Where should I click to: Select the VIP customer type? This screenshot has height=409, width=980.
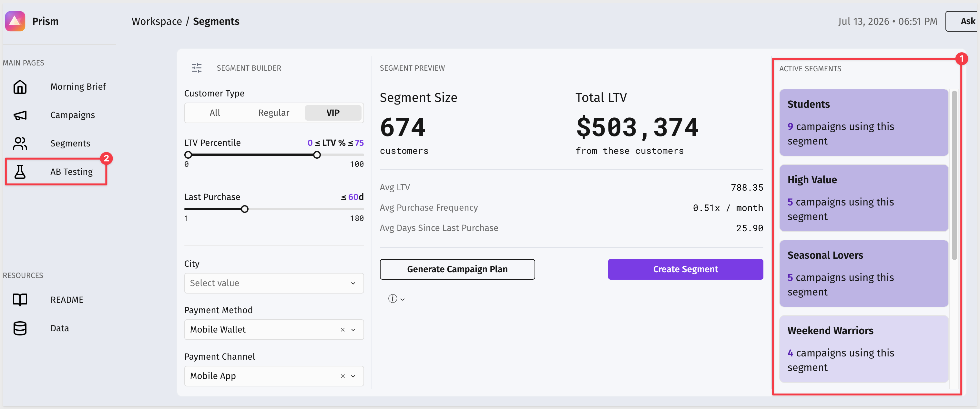pos(333,113)
